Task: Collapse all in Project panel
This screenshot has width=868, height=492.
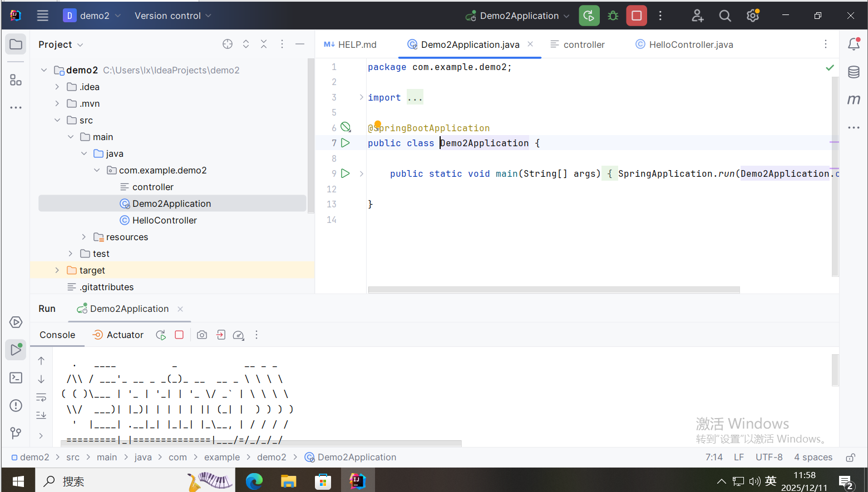Action: pyautogui.click(x=264, y=44)
